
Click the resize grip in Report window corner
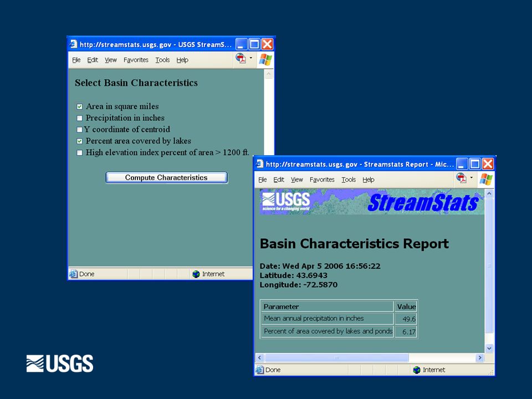pyautogui.click(x=490, y=372)
